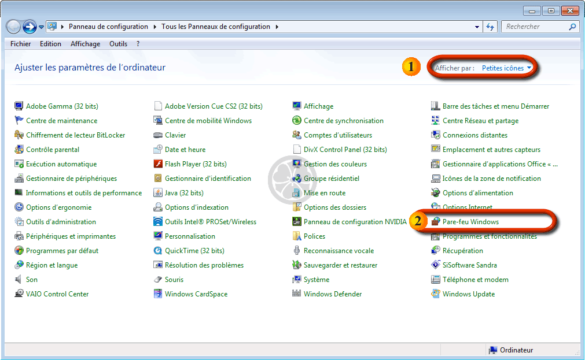Screen dimensions: 585x360
Task: Click the Windows Update icon
Action: pyautogui.click(x=435, y=294)
